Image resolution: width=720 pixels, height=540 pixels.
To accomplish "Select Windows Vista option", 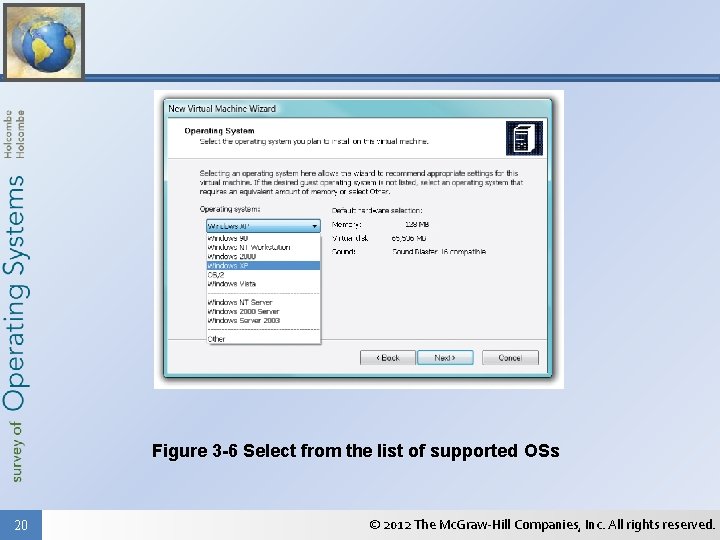I will tap(264, 284).
